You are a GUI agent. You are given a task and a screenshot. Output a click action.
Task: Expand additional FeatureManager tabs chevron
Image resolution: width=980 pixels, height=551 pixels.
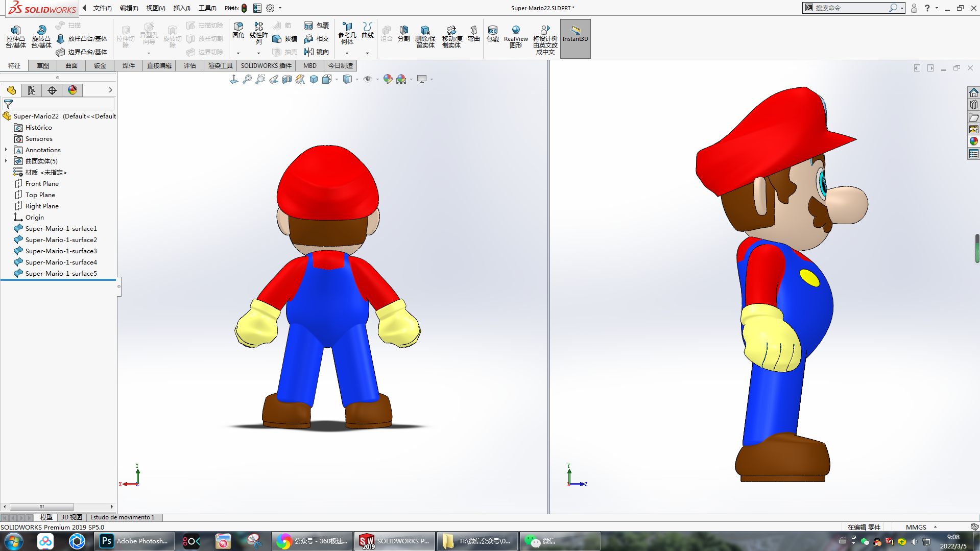(110, 90)
